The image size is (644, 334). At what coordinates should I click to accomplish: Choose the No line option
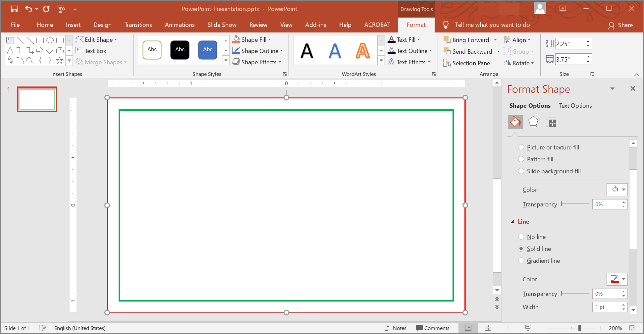click(521, 237)
